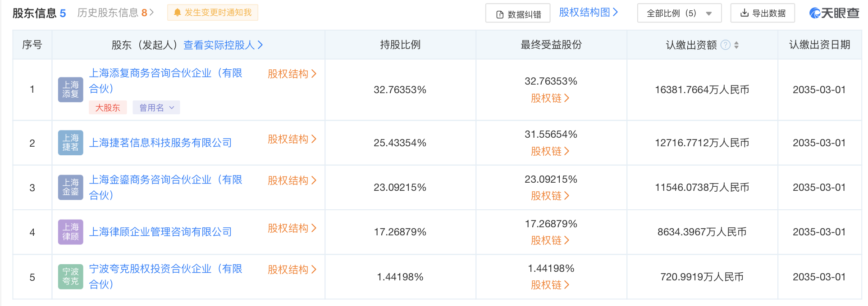Screen dimensions: 868x306
Task: Open the 全部比例 (5) dropdown
Action: [x=679, y=13]
